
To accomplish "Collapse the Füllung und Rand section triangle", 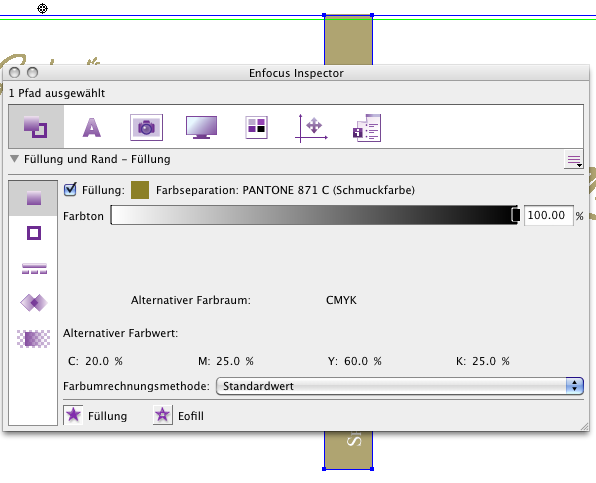I will (x=14, y=158).
